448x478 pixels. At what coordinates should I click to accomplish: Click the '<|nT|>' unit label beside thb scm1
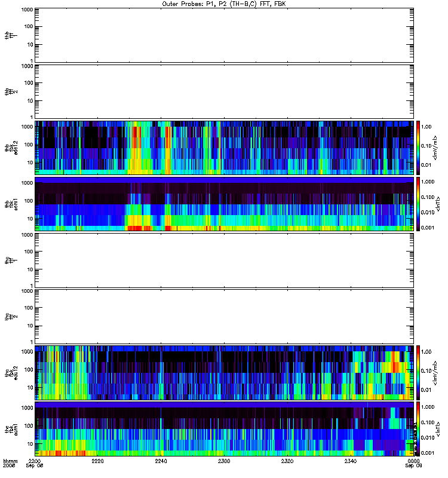pos(438,204)
